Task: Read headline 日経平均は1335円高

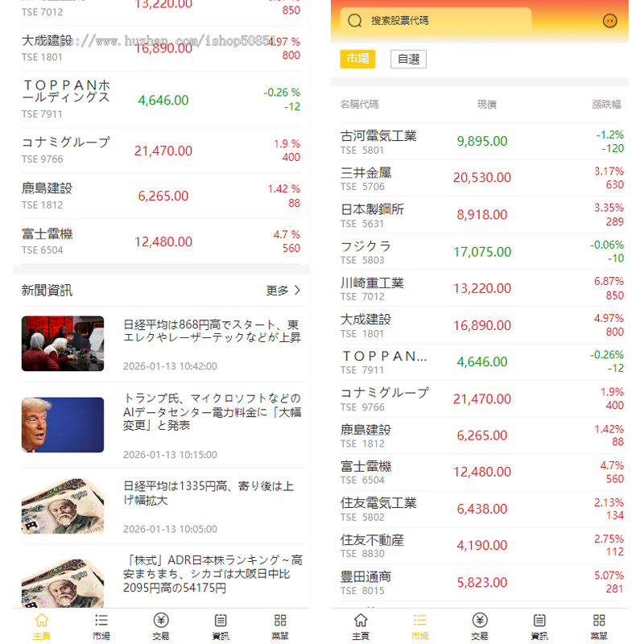Action: coord(208,493)
